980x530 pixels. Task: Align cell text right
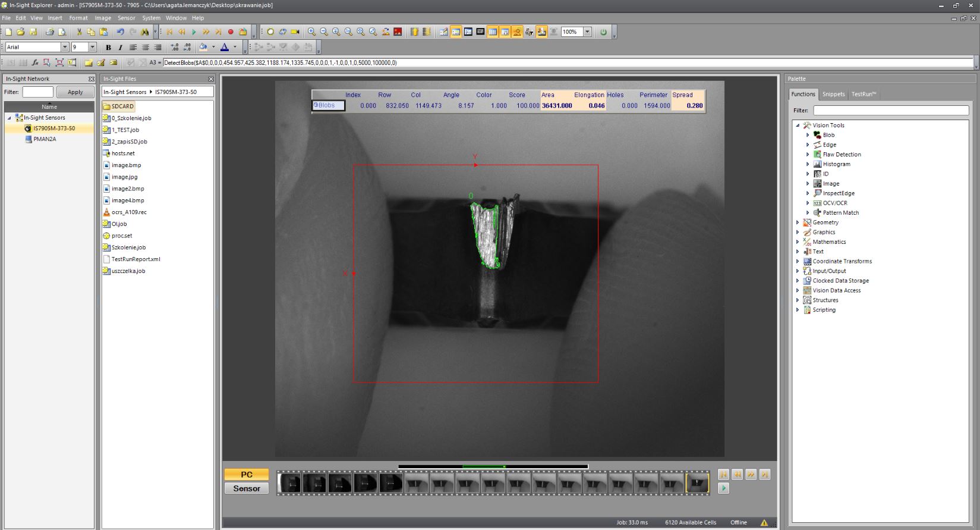click(x=157, y=47)
